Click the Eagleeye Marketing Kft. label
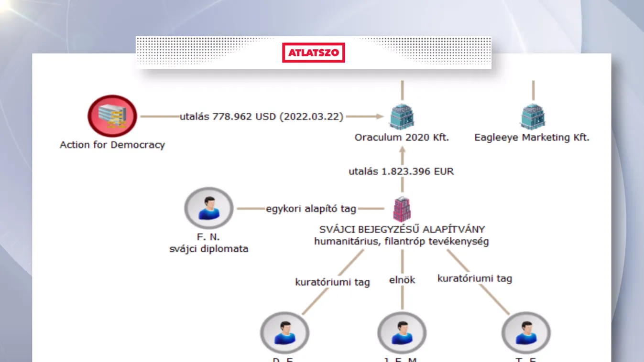644x362 pixels. pos(532,138)
